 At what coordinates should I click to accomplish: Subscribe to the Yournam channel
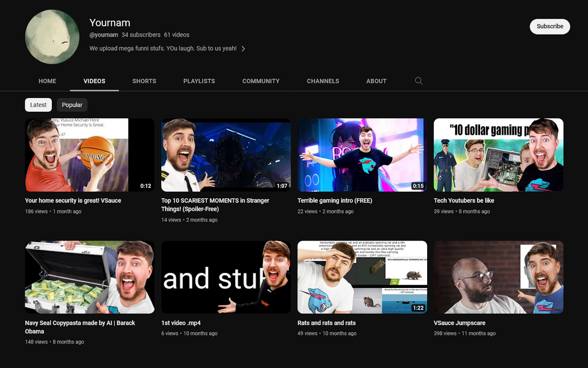click(550, 26)
